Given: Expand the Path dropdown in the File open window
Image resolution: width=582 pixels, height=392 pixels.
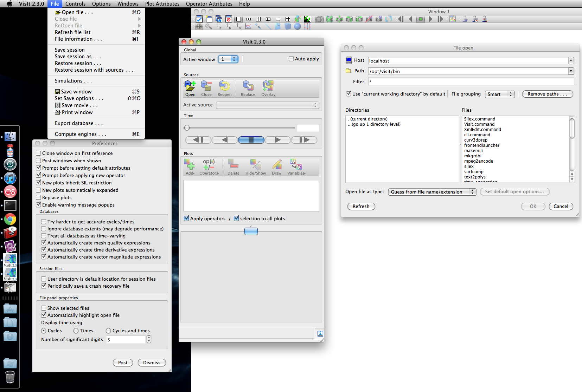Looking at the screenshot, I should pyautogui.click(x=571, y=71).
